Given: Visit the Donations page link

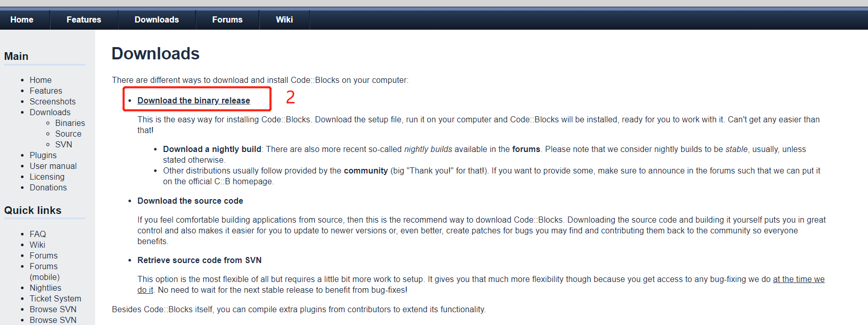Looking at the screenshot, I should pos(48,187).
